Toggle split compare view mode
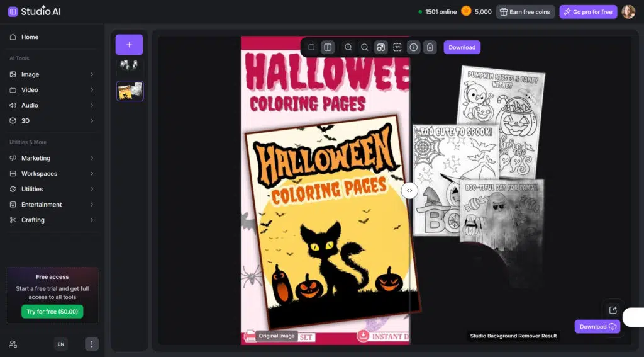644x357 pixels. tap(328, 47)
